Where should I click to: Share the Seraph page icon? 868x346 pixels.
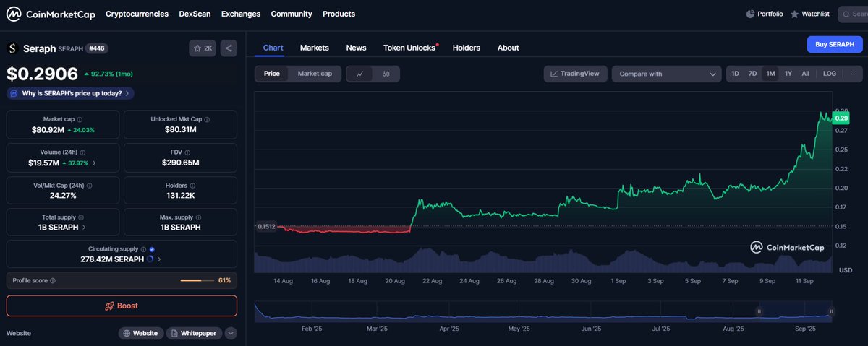(x=229, y=48)
